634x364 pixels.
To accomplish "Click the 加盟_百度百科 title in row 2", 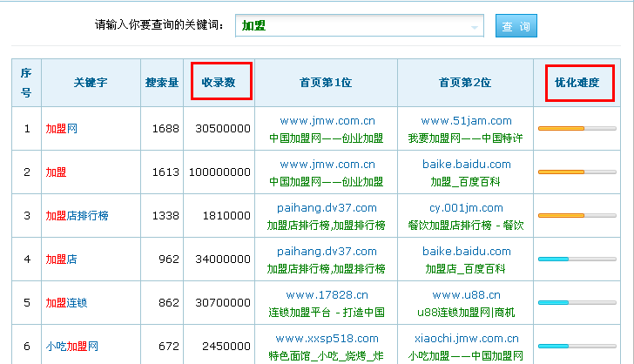I will click(x=466, y=182).
